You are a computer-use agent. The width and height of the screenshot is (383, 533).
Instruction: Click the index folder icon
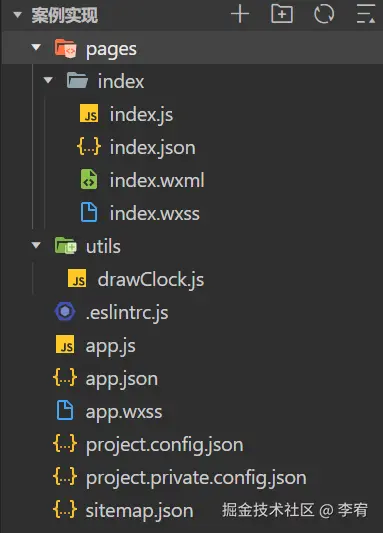click(x=77, y=81)
